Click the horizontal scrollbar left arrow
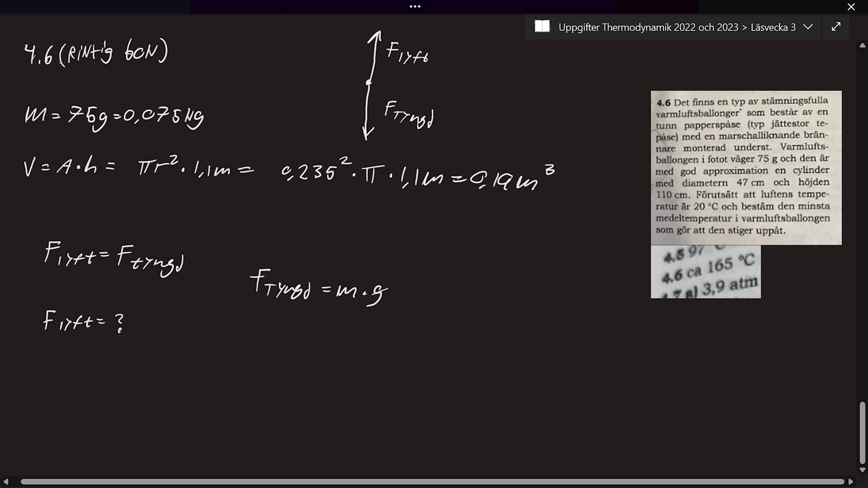Screen dimensions: 868x488 6,481
